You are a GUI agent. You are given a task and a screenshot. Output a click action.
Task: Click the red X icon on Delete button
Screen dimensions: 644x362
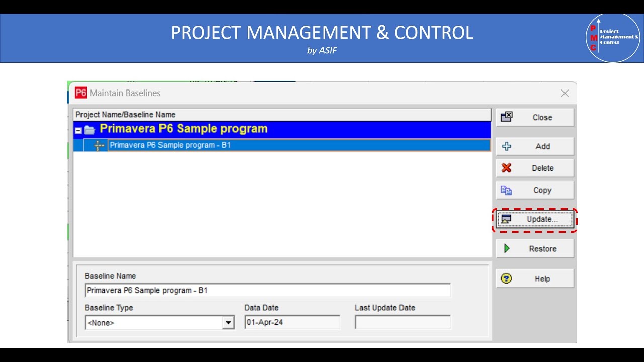tap(507, 168)
